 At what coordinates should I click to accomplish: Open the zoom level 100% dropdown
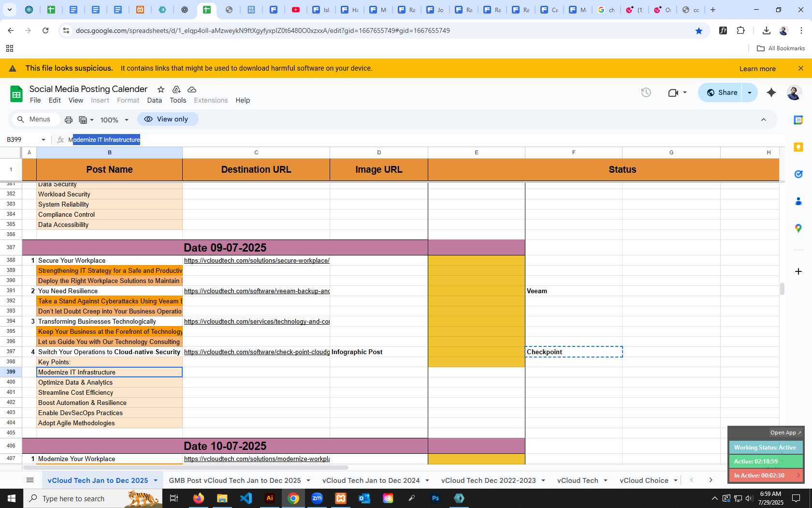pyautogui.click(x=115, y=120)
